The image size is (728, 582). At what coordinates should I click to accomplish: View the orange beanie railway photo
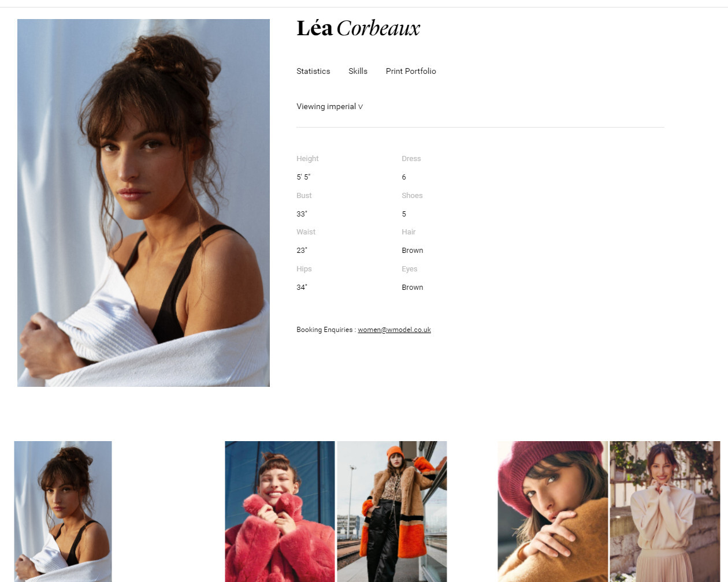click(392, 512)
